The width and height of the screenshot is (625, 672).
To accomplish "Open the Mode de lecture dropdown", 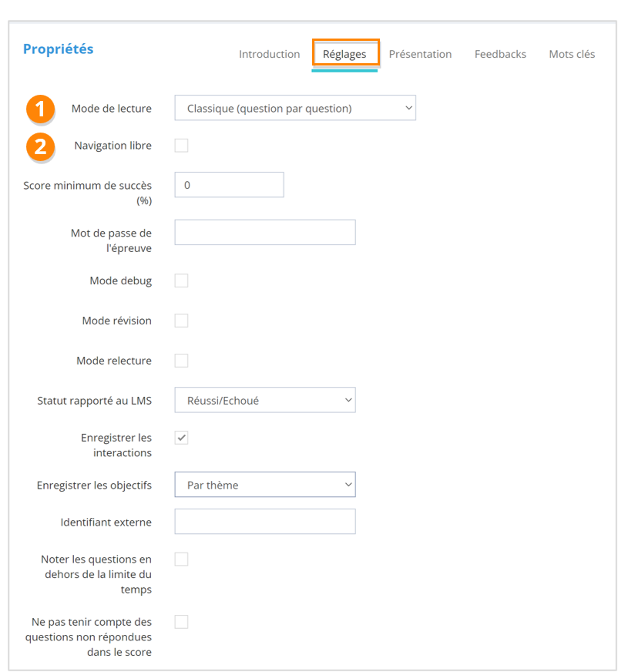I will tap(295, 109).
